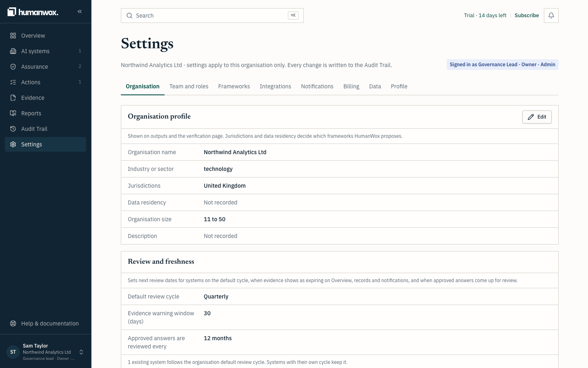Screen dimensions: 588x368
Task: Navigate to Overview in sidebar
Action: tap(45, 36)
